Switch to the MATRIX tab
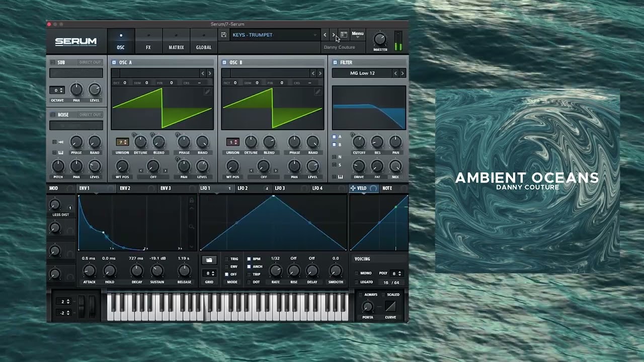 [x=176, y=41]
